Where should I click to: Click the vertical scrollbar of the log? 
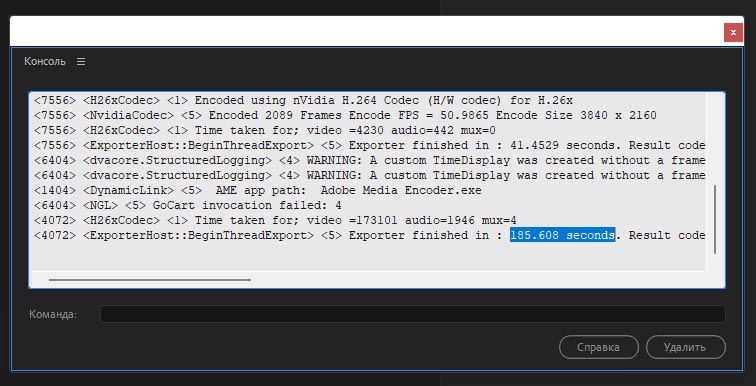715,219
